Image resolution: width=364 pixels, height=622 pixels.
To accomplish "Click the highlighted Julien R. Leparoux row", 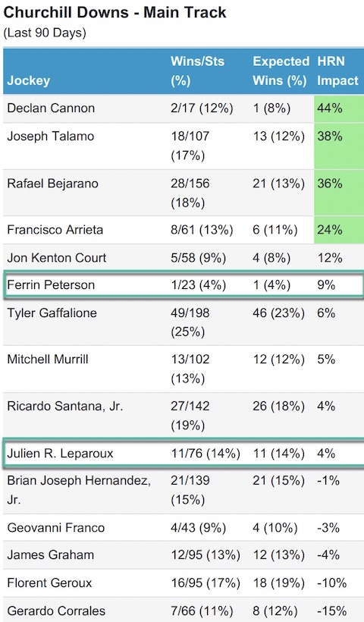I will tap(184, 453).
